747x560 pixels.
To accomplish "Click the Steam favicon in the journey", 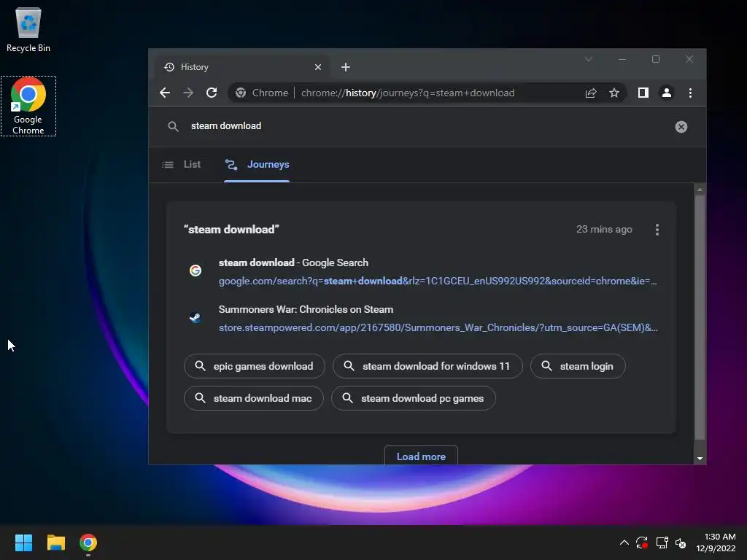I will click(x=196, y=317).
